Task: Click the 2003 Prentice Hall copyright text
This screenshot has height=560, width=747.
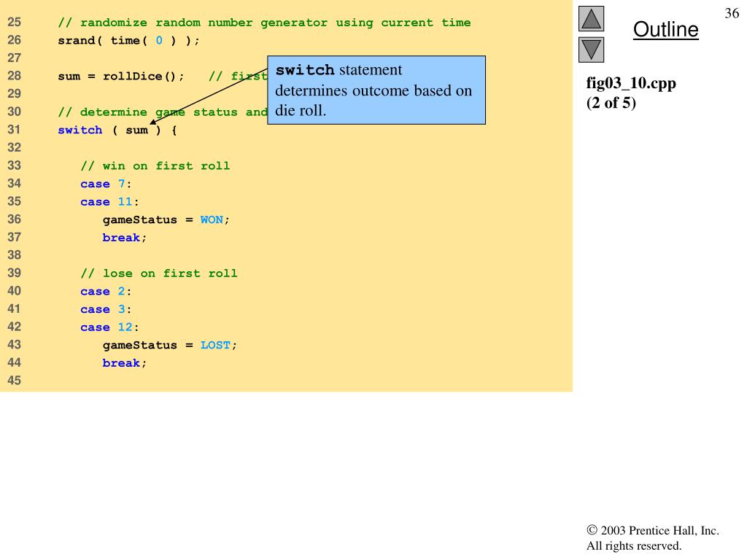Action: 653,538
